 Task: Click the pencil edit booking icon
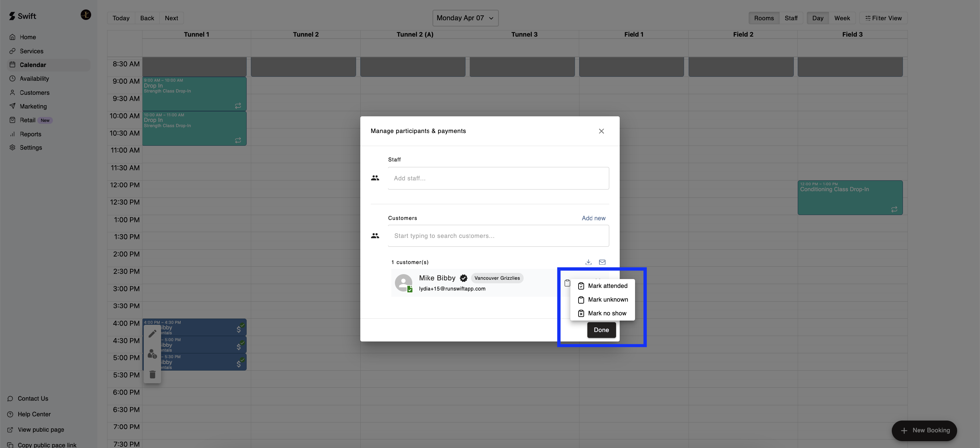click(152, 333)
